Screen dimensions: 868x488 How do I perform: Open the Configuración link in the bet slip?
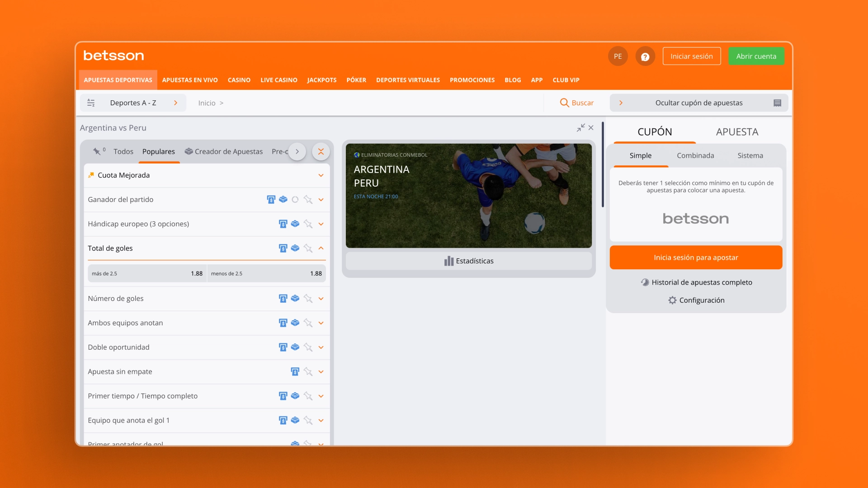pos(696,300)
